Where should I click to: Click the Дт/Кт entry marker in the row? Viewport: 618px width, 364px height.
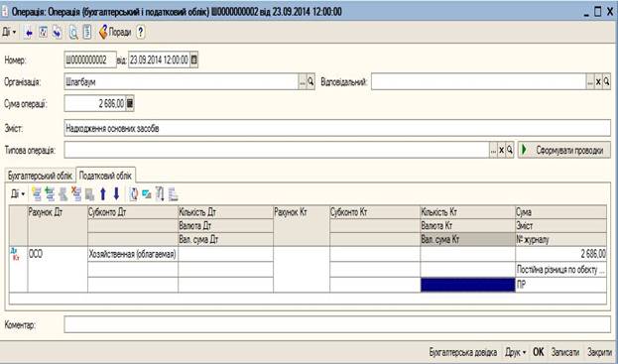pyautogui.click(x=15, y=254)
